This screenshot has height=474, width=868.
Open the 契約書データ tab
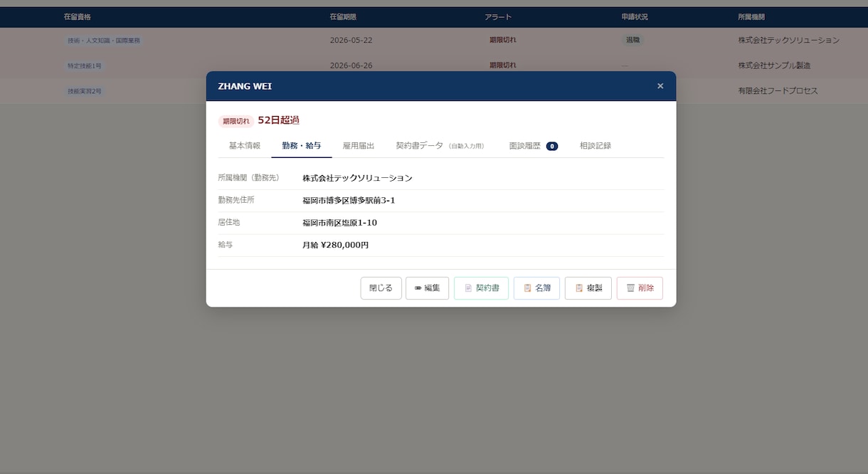pos(440,145)
